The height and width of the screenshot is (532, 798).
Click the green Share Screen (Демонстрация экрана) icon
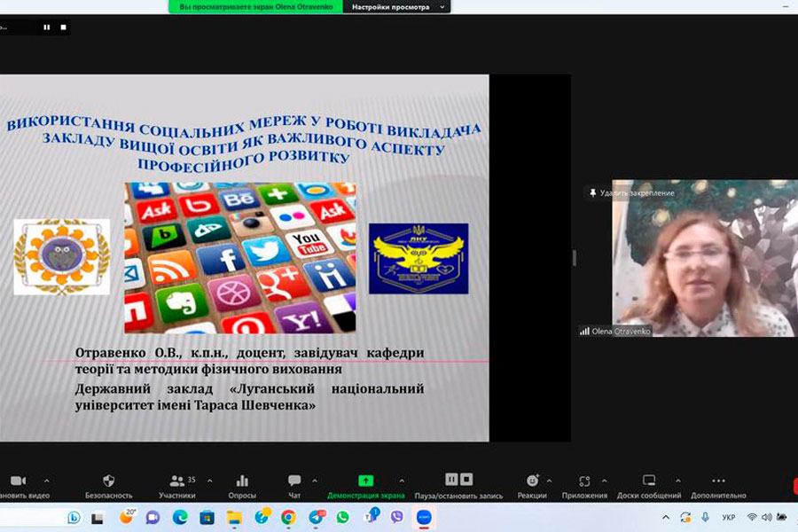(x=365, y=481)
